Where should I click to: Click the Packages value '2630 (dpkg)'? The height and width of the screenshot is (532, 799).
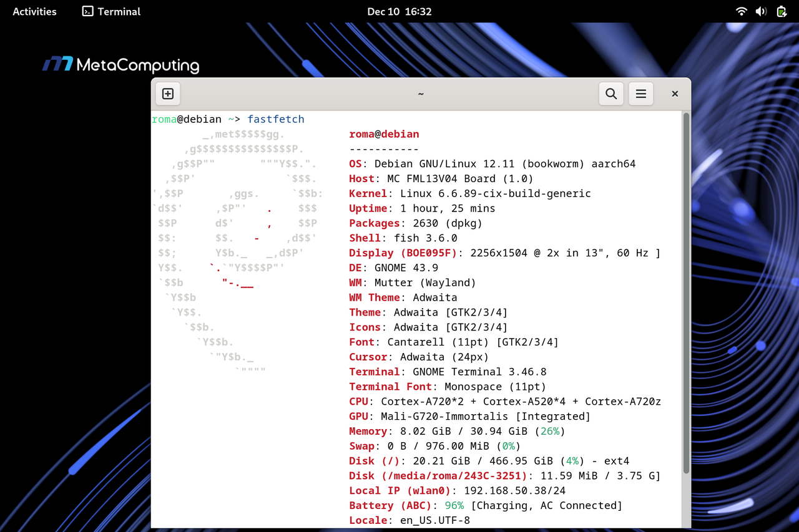(448, 223)
